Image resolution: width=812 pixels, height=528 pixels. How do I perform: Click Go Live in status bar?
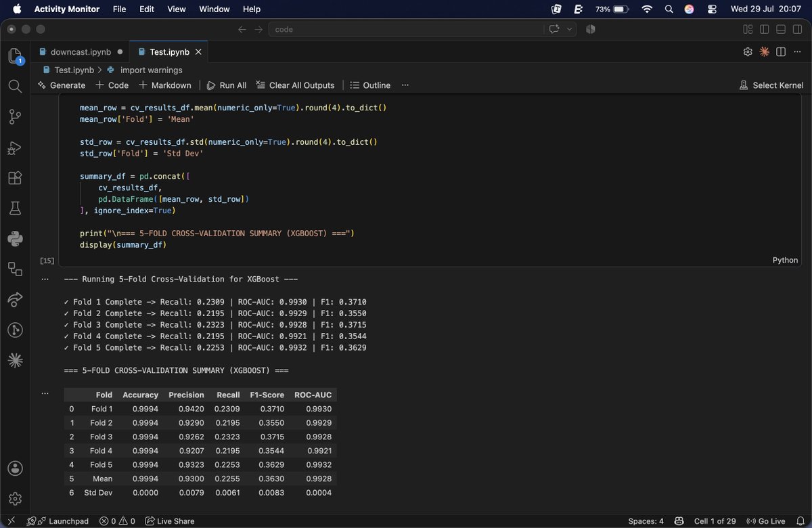765,521
